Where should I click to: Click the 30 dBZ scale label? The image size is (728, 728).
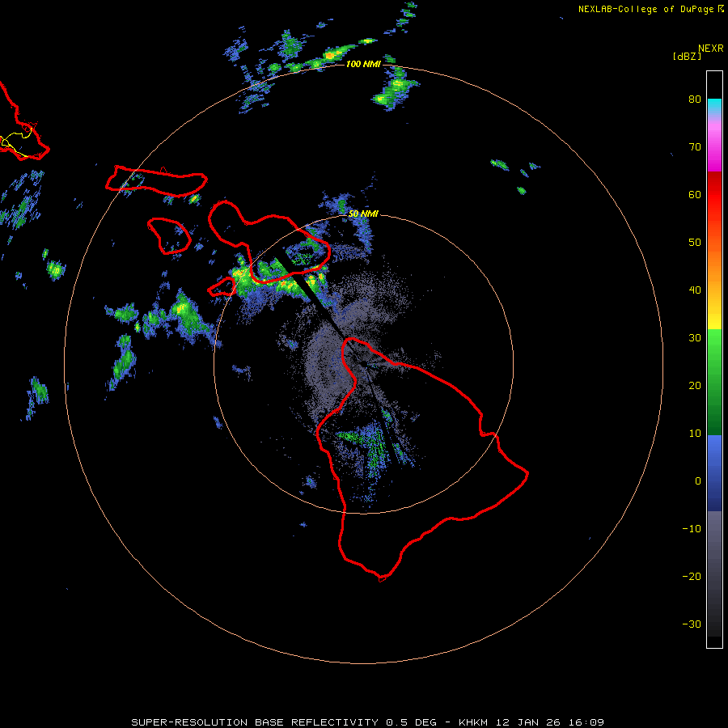click(695, 338)
